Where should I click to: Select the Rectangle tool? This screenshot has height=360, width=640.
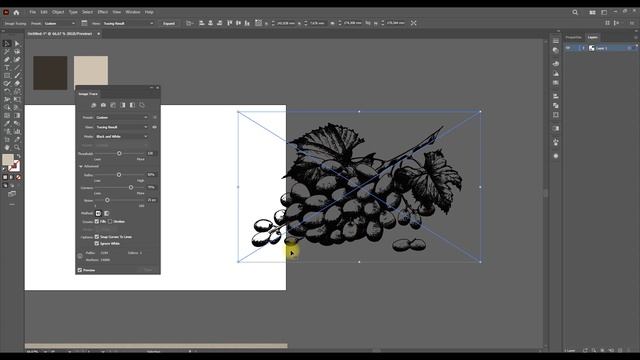pyautogui.click(x=7, y=76)
